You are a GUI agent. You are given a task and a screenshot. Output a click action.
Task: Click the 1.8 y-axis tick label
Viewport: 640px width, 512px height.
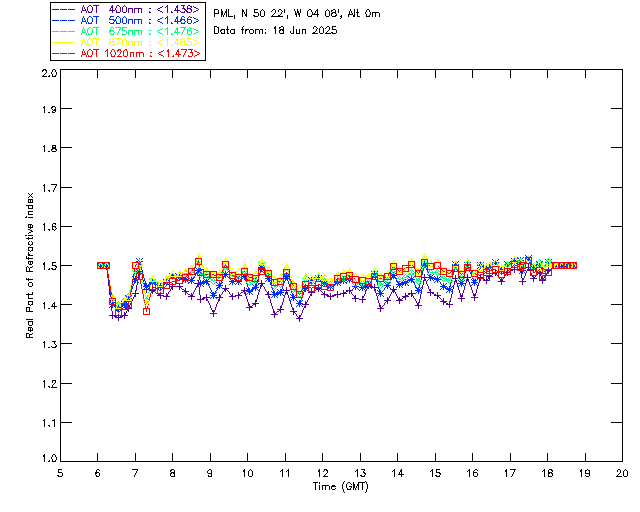(49, 148)
